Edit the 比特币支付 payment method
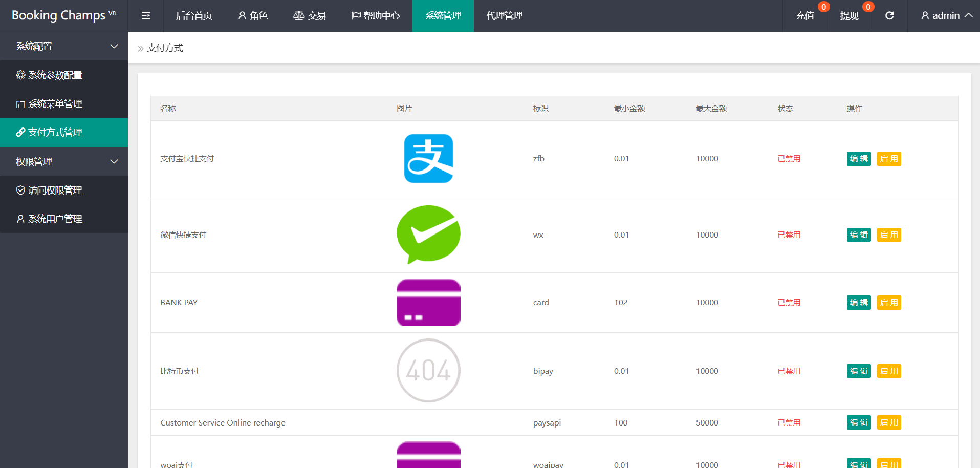This screenshot has height=468, width=980. pyautogui.click(x=859, y=371)
